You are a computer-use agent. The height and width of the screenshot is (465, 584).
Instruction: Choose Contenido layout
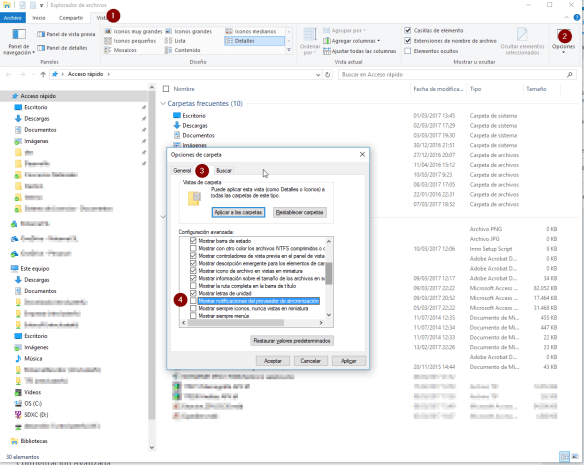coord(182,50)
